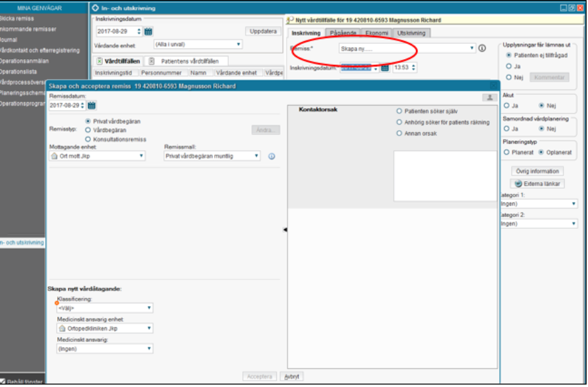The height and width of the screenshot is (387, 588).
Task: Click the person icon above Kontaktorsak panel
Action: pos(490,98)
